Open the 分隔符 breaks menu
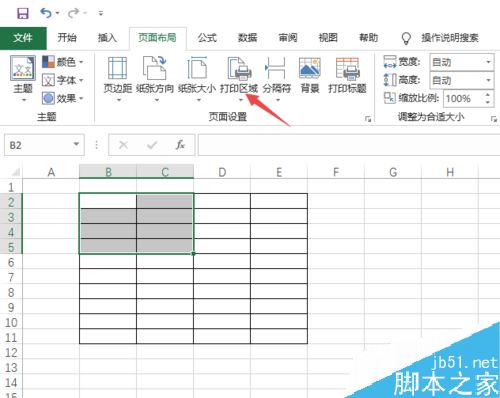This screenshot has height=398, width=500. point(277,79)
